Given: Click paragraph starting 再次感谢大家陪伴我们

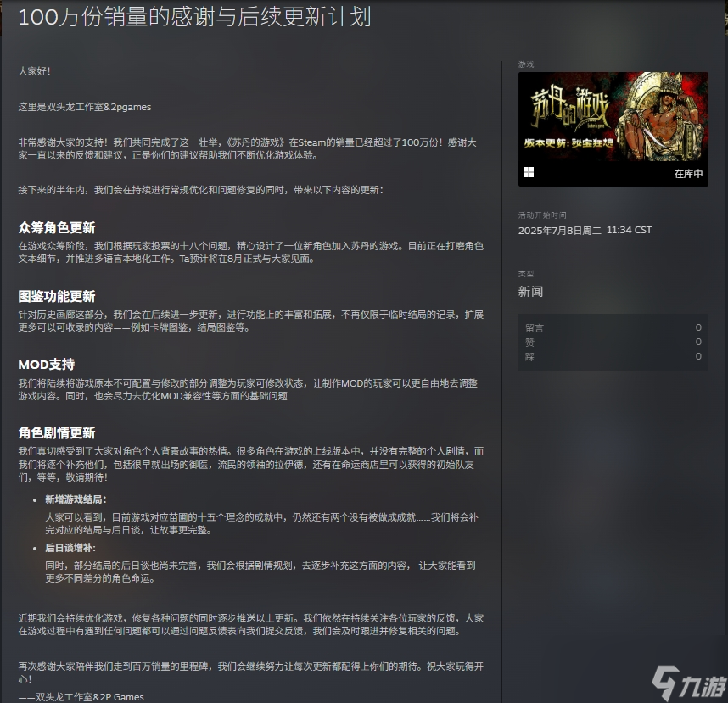Looking at the screenshot, I should pos(250,672).
